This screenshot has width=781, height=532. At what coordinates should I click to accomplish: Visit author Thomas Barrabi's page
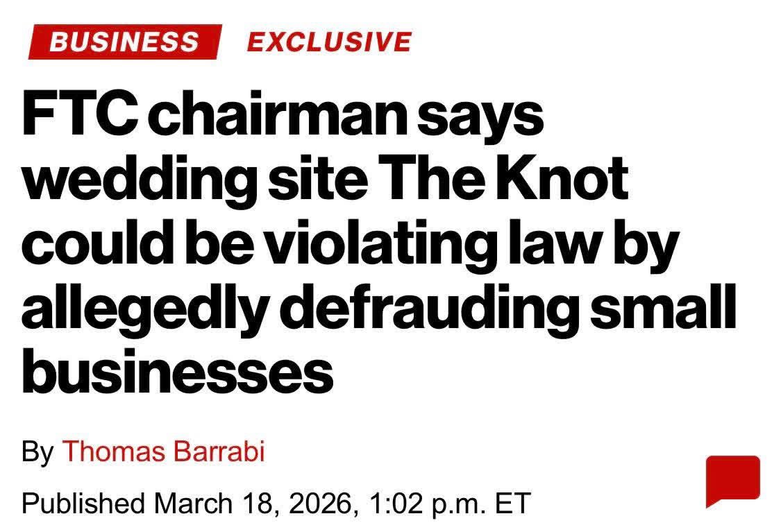tap(164, 452)
